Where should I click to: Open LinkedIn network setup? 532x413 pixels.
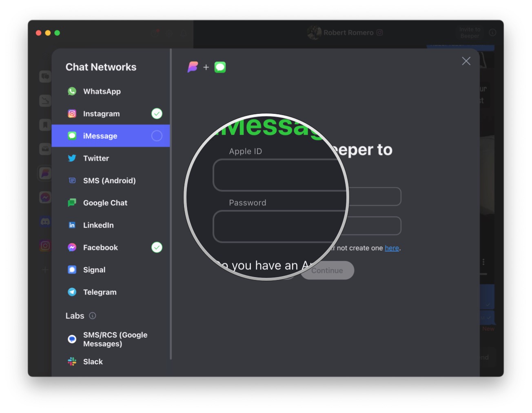[x=111, y=225]
